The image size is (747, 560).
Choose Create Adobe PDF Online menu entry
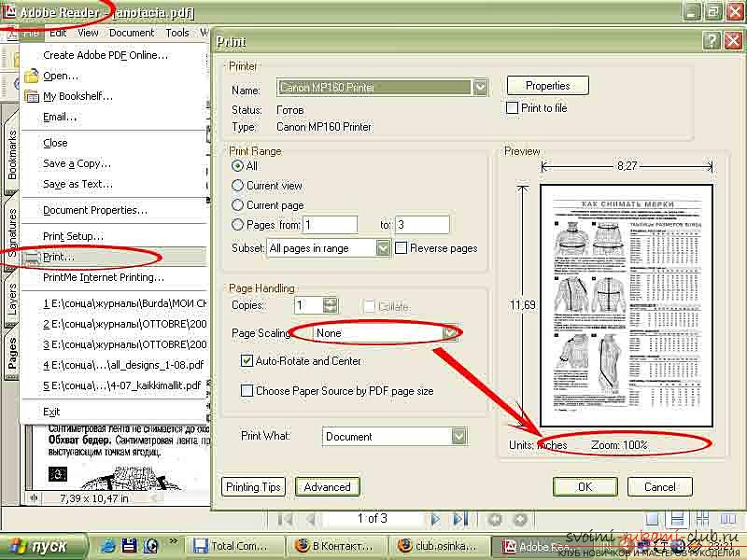[x=115, y=55]
